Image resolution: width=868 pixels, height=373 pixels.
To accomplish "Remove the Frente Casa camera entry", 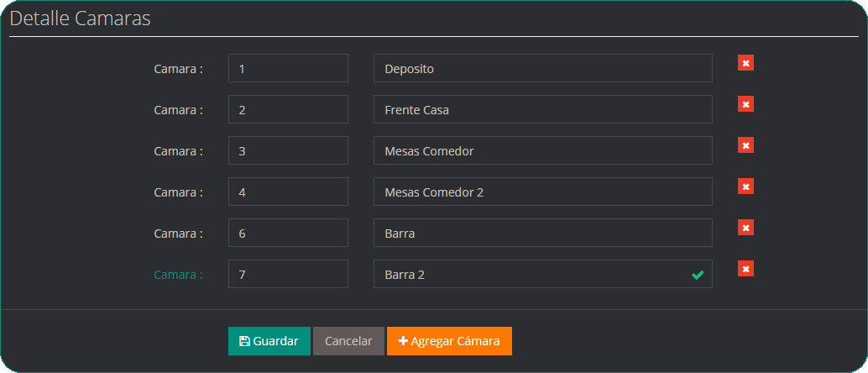I will click(x=745, y=104).
